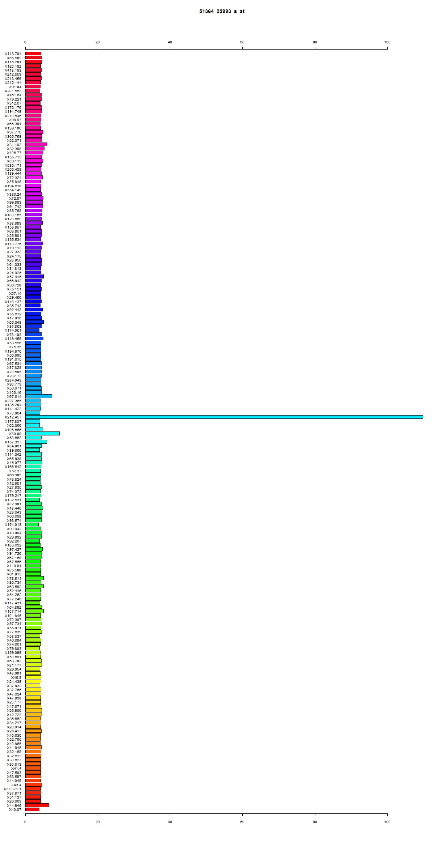Click the red bar for X113.704
Screen dimensions: 434x868
pyautogui.click(x=33, y=54)
